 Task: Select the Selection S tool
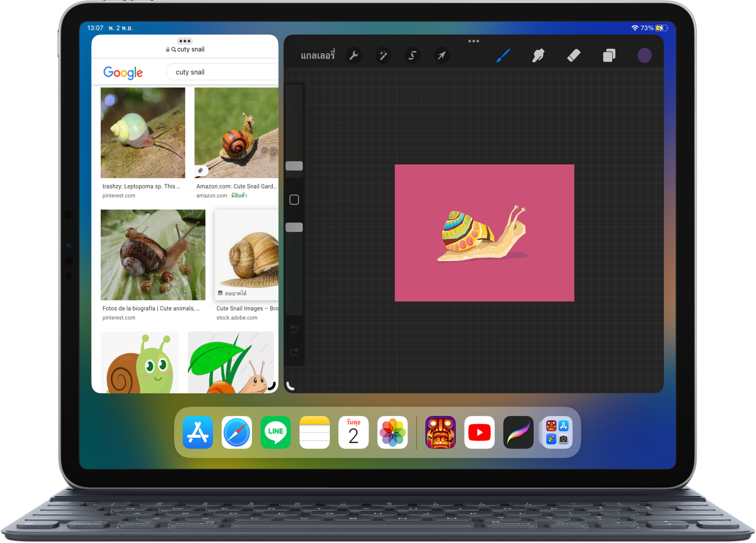412,55
